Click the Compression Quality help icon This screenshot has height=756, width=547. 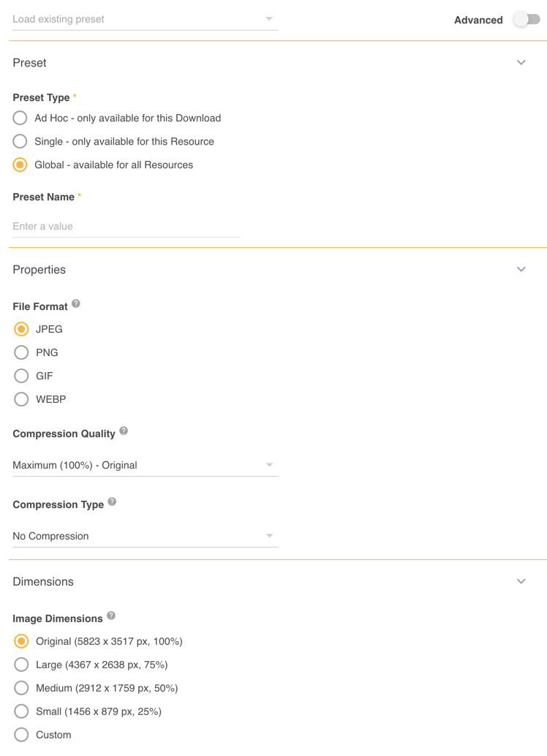pos(124,431)
